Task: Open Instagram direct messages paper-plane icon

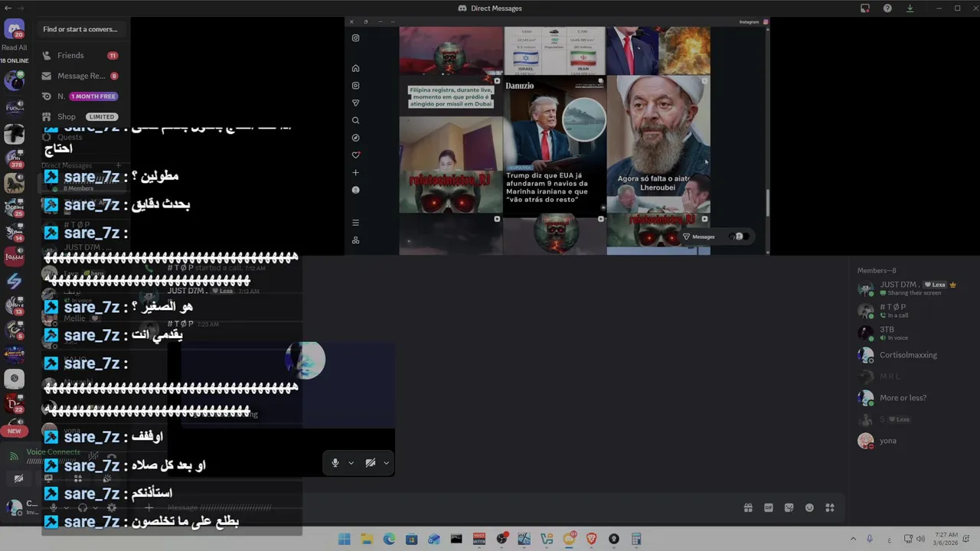Action: (x=355, y=103)
